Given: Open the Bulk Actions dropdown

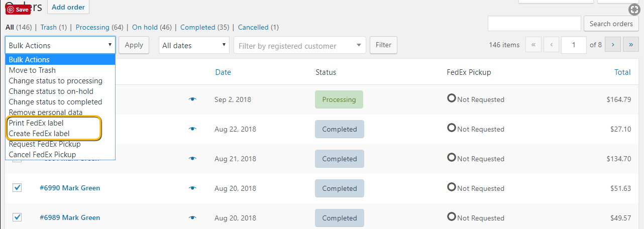Looking at the screenshot, I should [60, 45].
